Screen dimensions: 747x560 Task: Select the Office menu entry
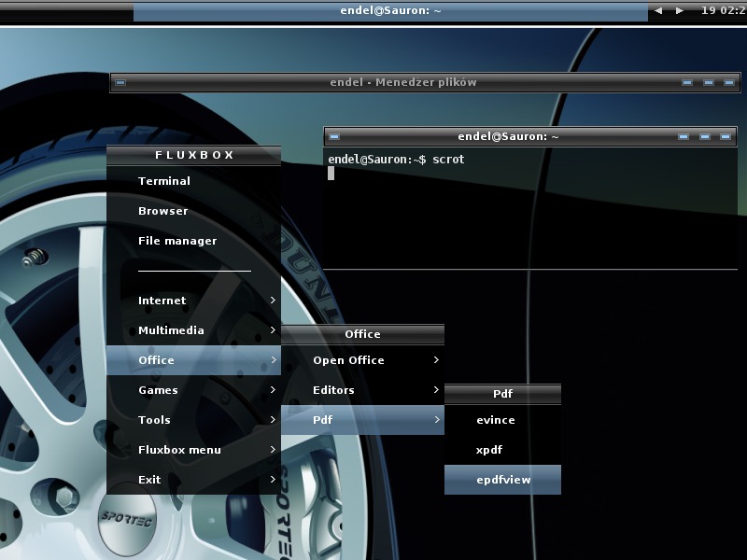[x=193, y=360]
